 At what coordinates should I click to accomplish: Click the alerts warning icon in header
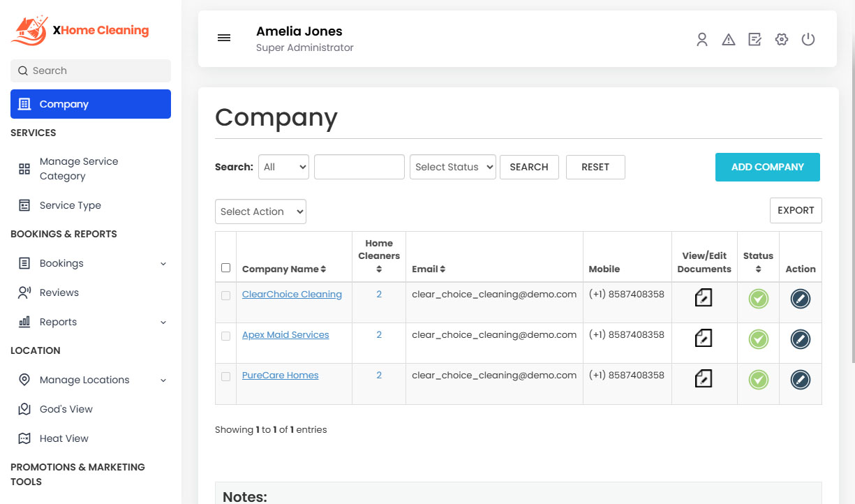pos(728,40)
